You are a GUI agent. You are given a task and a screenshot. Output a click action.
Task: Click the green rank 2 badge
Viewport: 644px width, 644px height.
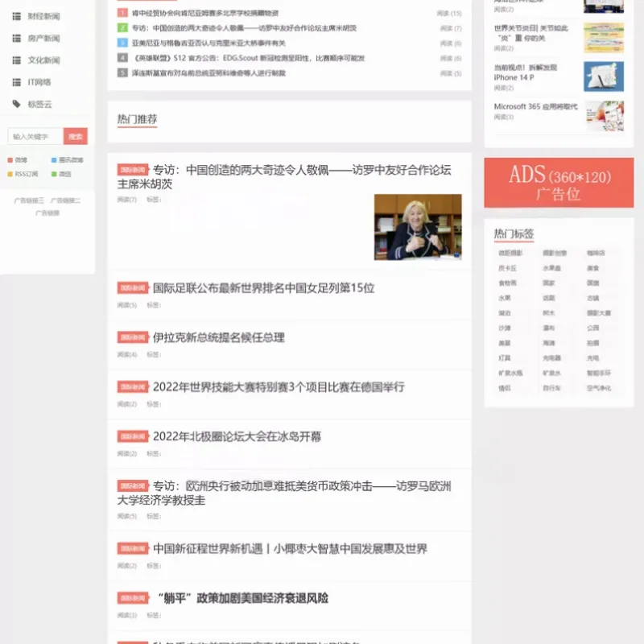[122, 28]
